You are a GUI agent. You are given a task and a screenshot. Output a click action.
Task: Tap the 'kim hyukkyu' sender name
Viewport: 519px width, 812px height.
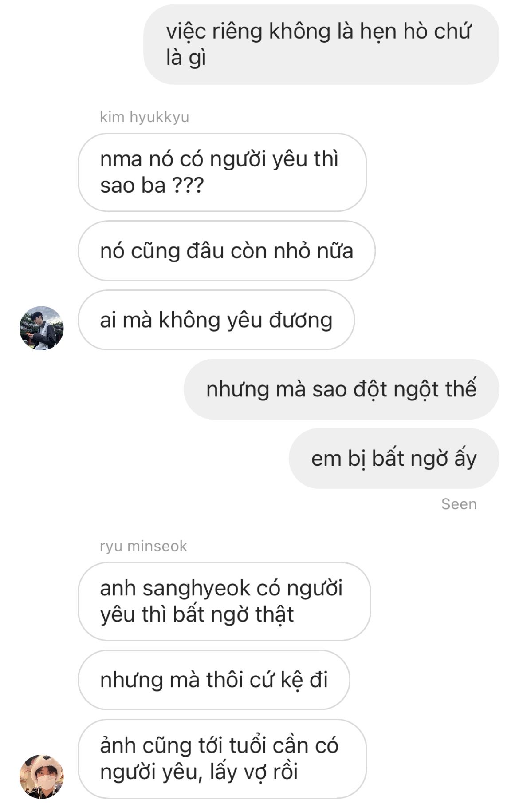(145, 117)
